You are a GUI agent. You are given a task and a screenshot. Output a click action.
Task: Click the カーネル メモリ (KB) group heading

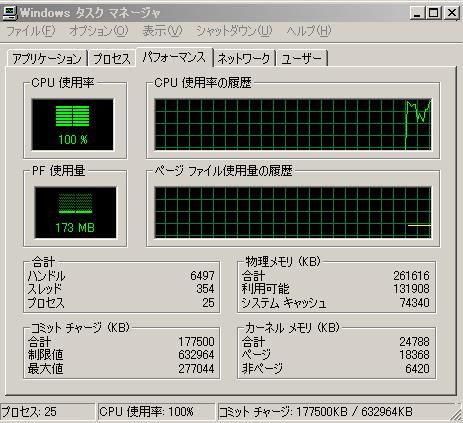(x=292, y=328)
